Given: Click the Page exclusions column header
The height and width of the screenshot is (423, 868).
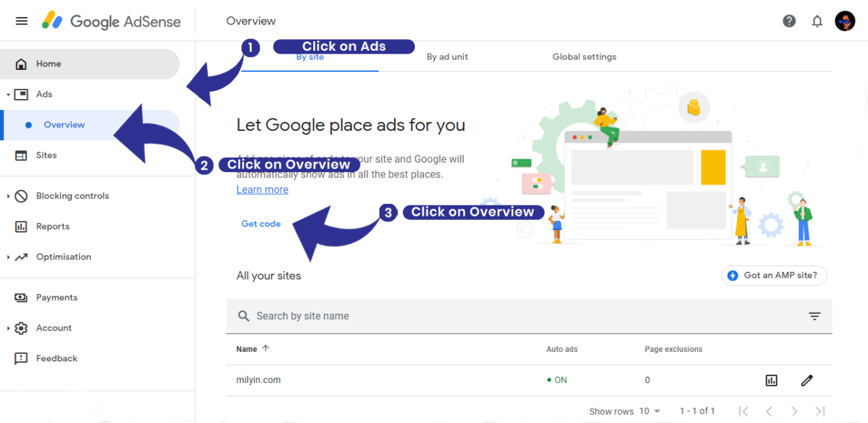Looking at the screenshot, I should pos(673,349).
